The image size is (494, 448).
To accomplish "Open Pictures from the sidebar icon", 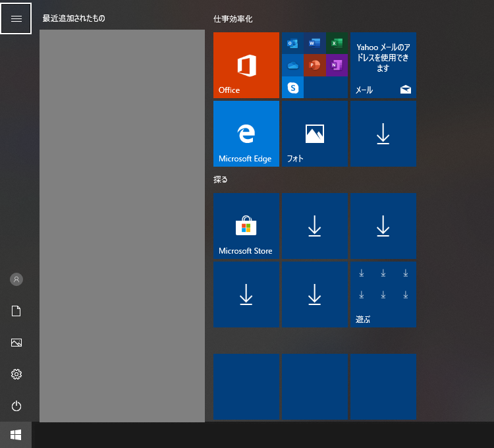I will coord(16,343).
